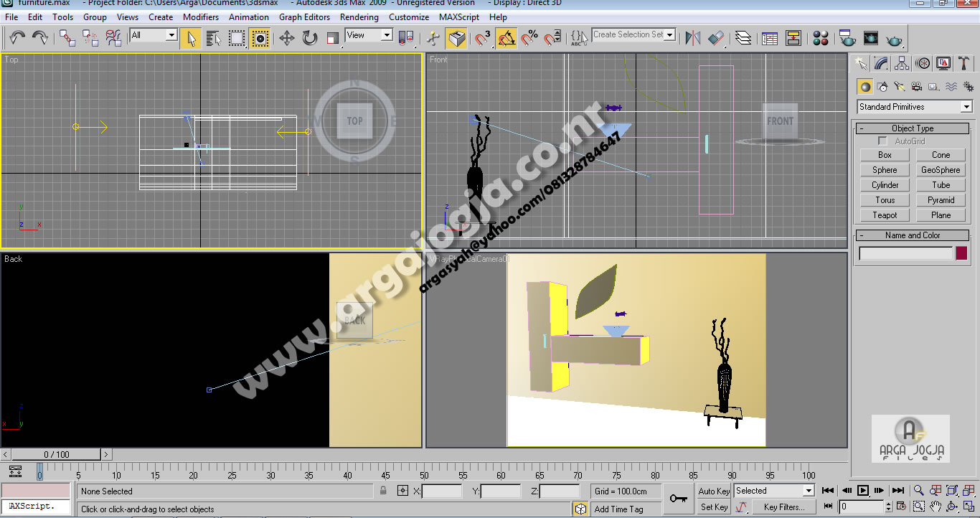Click the Set Key button
This screenshot has width=980, height=518.
[714, 507]
